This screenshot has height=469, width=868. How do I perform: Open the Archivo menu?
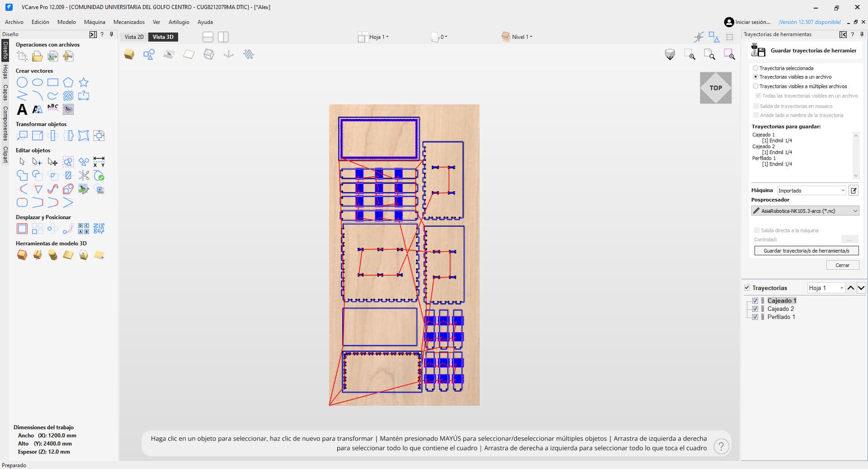[14, 22]
